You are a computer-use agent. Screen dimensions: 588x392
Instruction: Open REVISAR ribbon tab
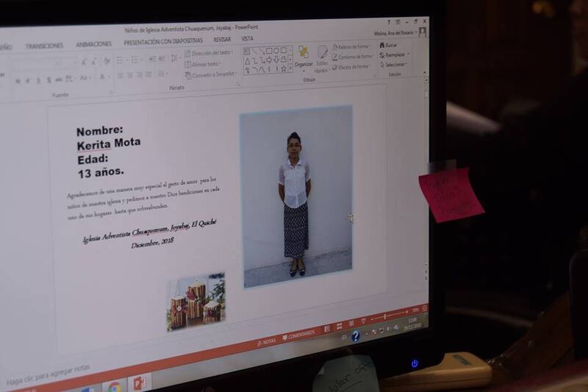[x=222, y=39]
